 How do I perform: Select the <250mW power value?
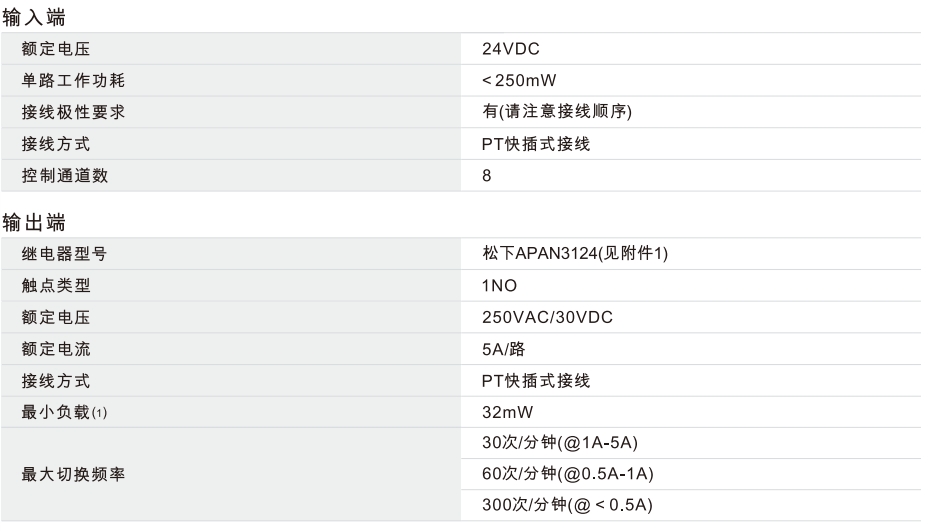pos(519,81)
